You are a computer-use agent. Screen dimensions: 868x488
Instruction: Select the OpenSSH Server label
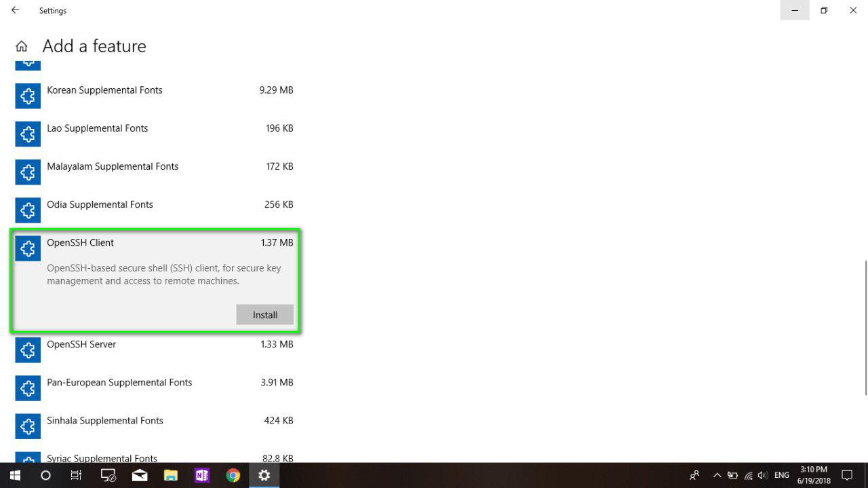81,344
